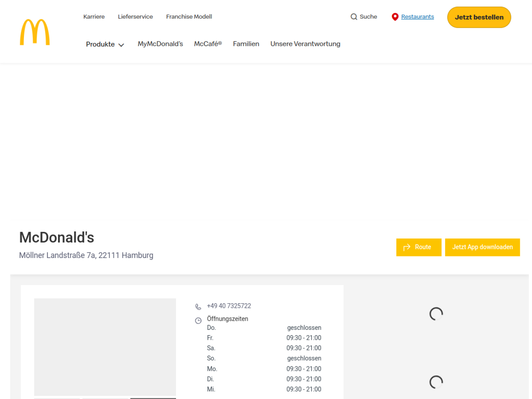Image resolution: width=532 pixels, height=399 pixels.
Task: Click the Mo. opening hours row
Action: pyautogui.click(x=264, y=369)
